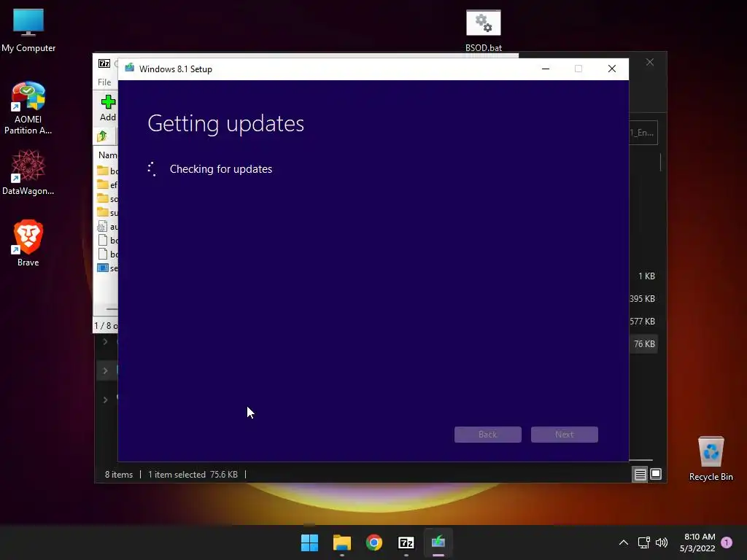Click Name column header in 7-Zip
This screenshot has height=560, width=747.
(108, 155)
